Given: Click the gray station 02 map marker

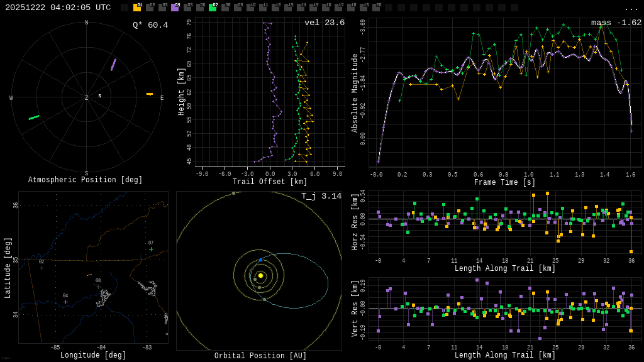Looking at the screenshot, I should [42, 268].
